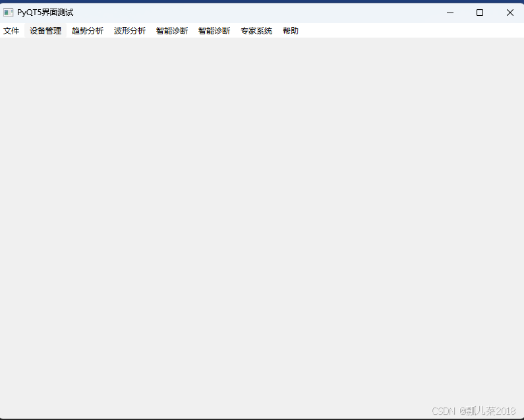Image resolution: width=524 pixels, height=420 pixels.
Task: Maximize the PyQT5界面测试 window
Action: pyautogui.click(x=480, y=13)
